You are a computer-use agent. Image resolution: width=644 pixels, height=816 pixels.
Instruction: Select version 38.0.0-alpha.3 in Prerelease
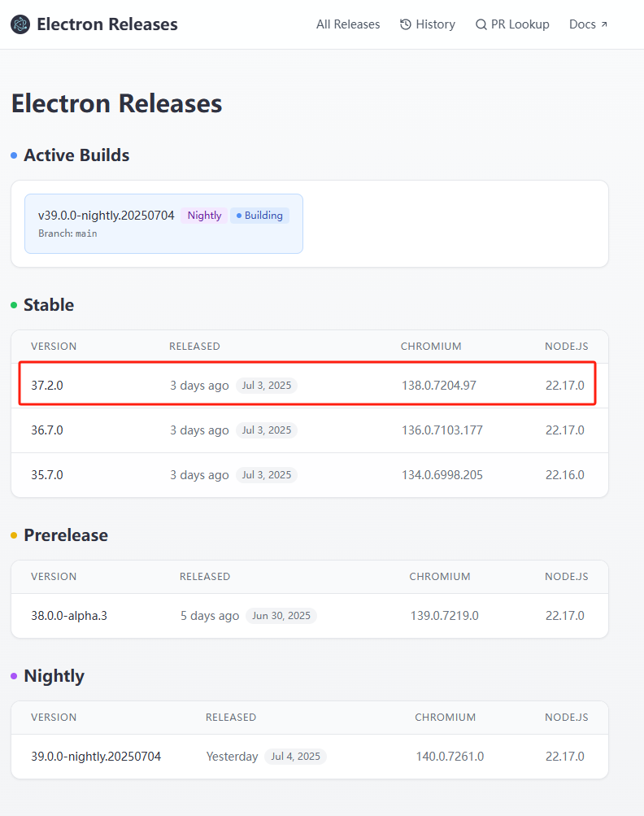pyautogui.click(x=72, y=616)
